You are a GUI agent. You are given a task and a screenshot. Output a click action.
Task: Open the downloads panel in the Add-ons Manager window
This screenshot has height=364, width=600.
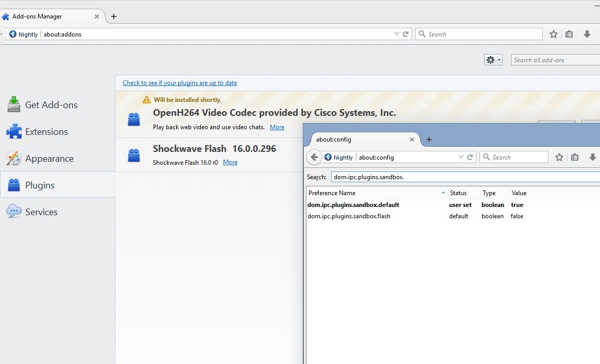[587, 34]
